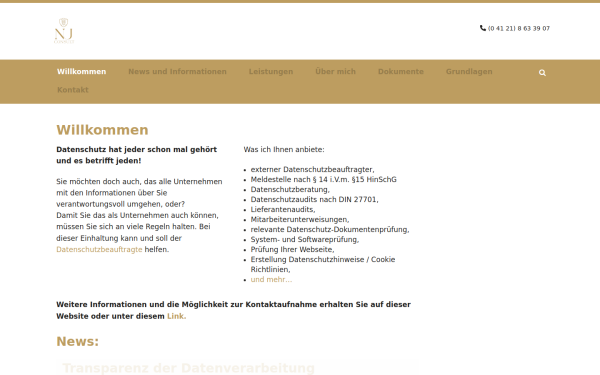Go to Über mich page
Viewport: 600px width, 375px height.
(x=336, y=72)
